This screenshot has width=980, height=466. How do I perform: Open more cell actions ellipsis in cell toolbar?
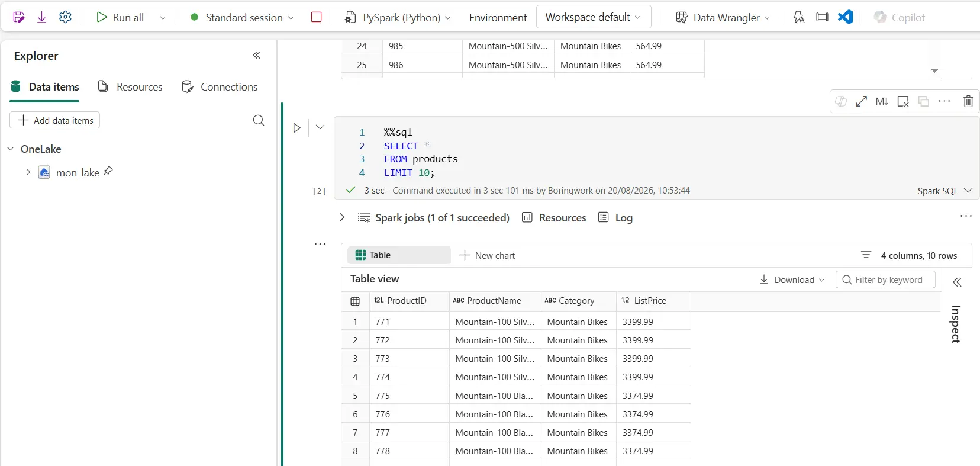click(944, 101)
